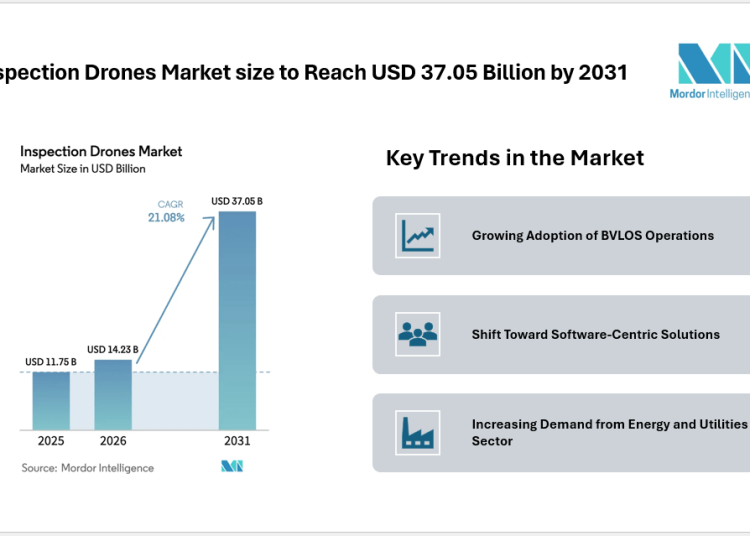The image size is (750, 536).
Task: Open the Shift Toward Software-Centric Solutions card
Action: click(561, 334)
